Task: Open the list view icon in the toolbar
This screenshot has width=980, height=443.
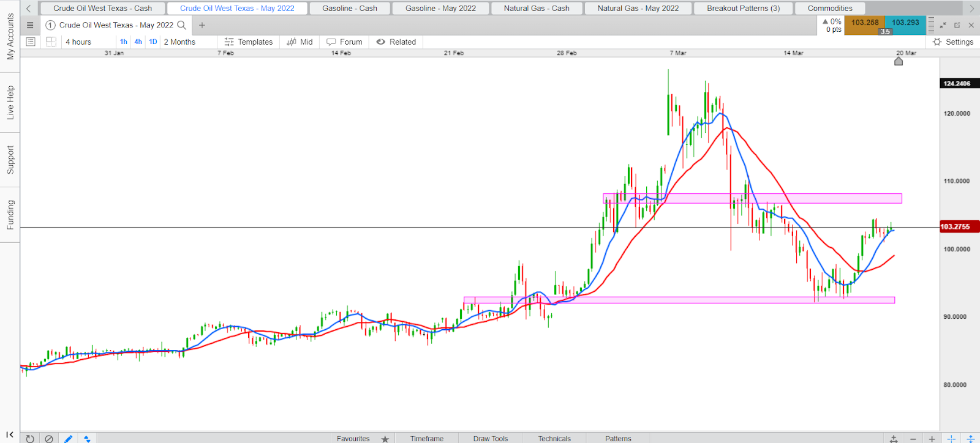Action: point(31,42)
